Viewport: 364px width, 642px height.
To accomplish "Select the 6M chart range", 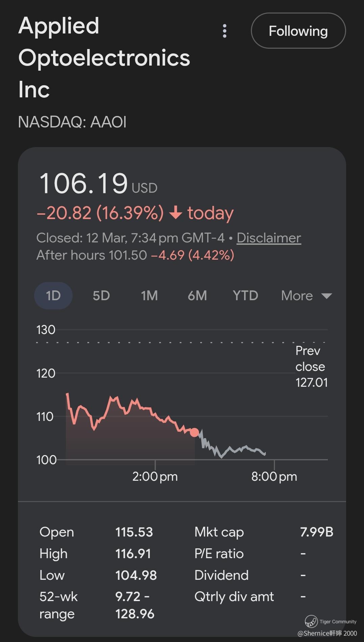I will 197,295.
